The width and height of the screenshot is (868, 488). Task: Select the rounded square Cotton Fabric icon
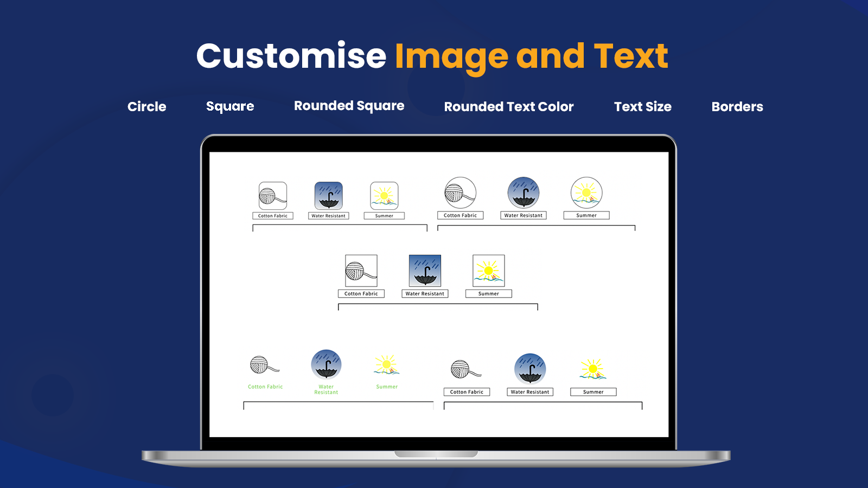pos(273,194)
